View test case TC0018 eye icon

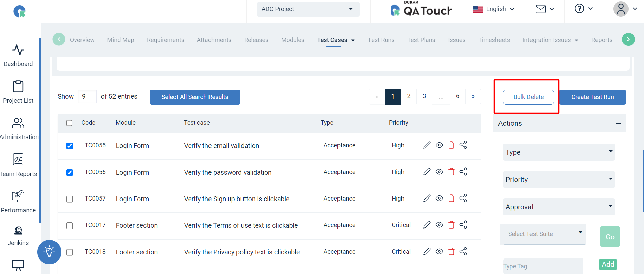click(x=439, y=251)
